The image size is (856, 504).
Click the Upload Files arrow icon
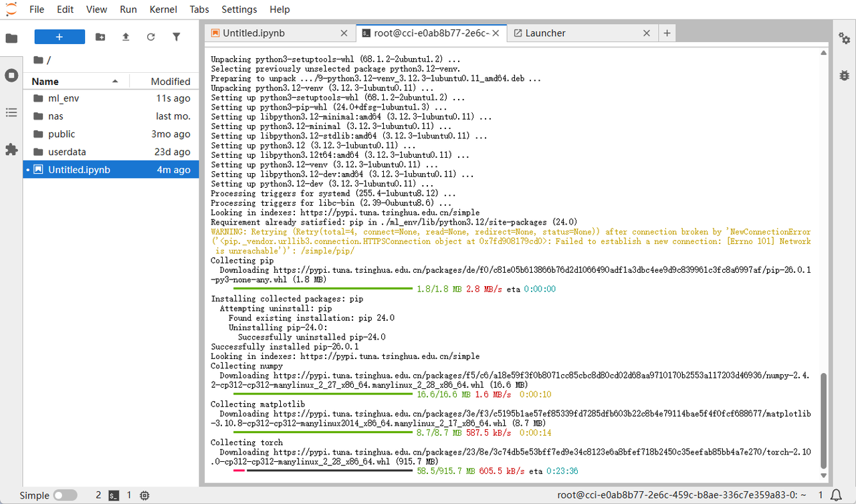tap(126, 37)
